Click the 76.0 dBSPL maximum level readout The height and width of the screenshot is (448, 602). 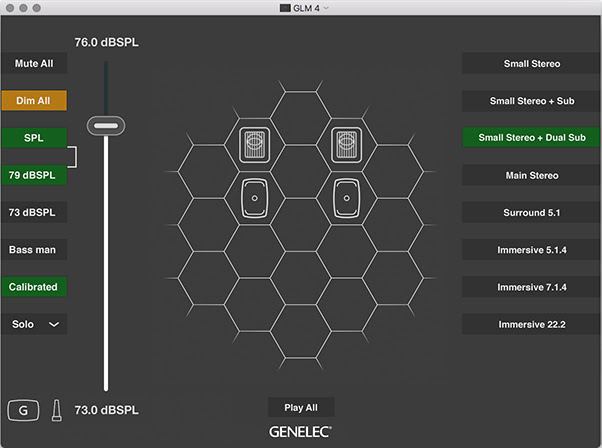(x=106, y=42)
